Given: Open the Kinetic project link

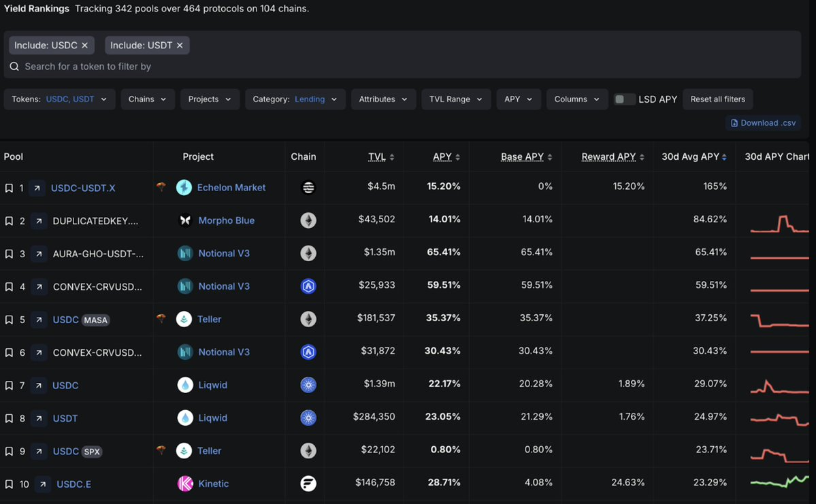Looking at the screenshot, I should [214, 484].
